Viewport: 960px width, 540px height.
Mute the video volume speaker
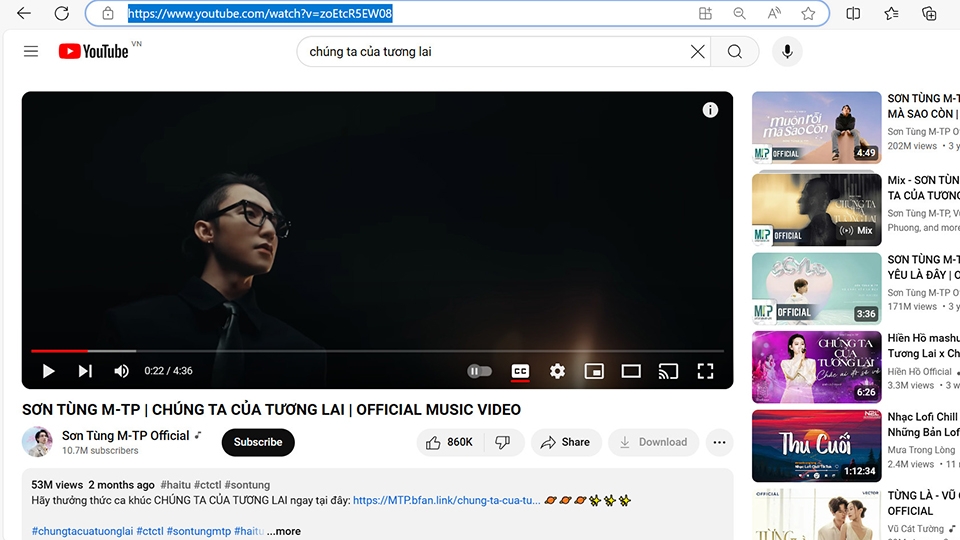tap(121, 371)
